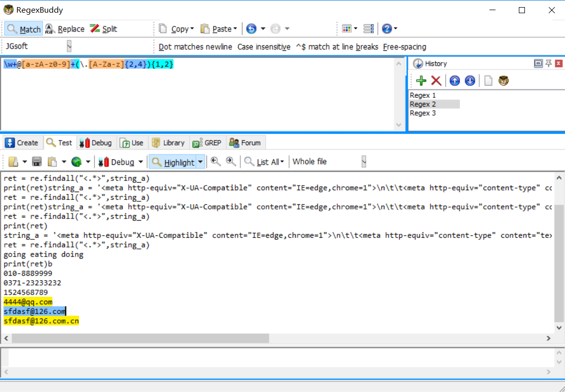Toggle Dot matches newline option
The width and height of the screenshot is (565, 392).
tap(195, 47)
